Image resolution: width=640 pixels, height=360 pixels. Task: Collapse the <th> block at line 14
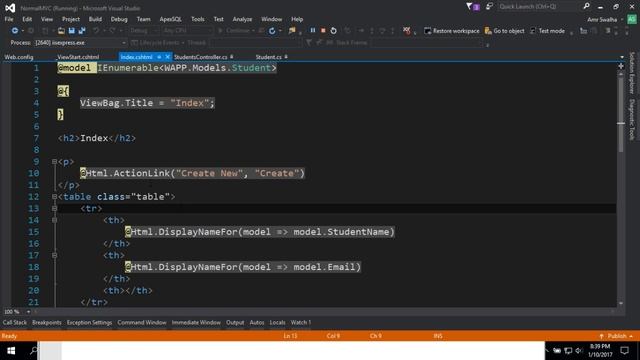pos(54,220)
